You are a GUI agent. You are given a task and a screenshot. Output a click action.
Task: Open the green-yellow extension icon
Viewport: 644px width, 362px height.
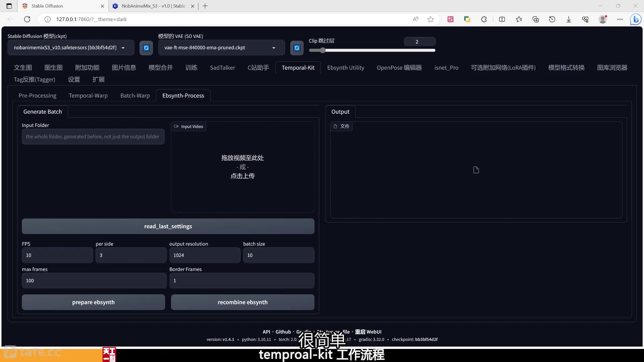467,19
